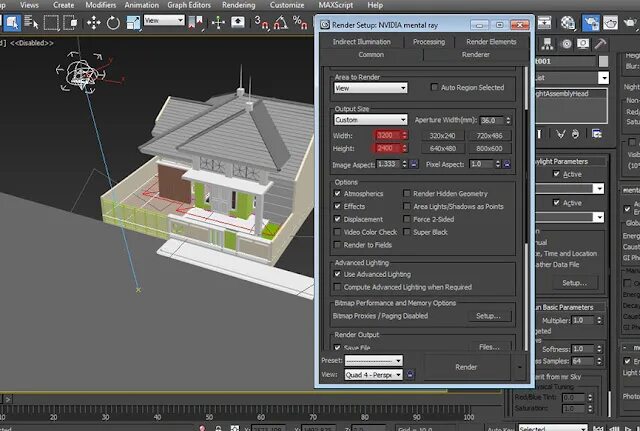This screenshot has height=431, width=640.
Task: Open the Auto Key Selected dropdown
Action: [553, 428]
